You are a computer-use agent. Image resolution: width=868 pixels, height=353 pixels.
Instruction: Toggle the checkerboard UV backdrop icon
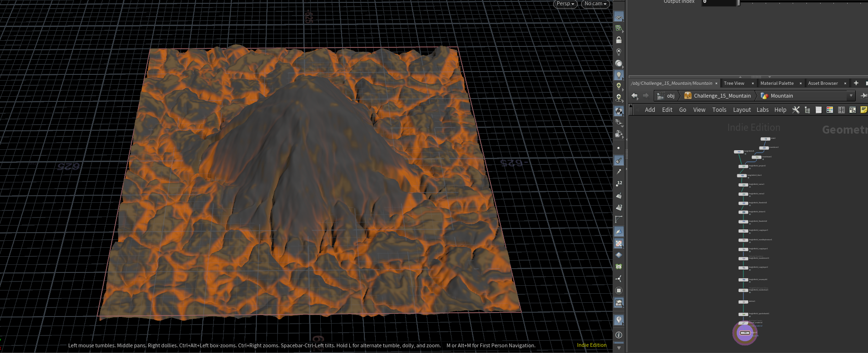(x=619, y=244)
